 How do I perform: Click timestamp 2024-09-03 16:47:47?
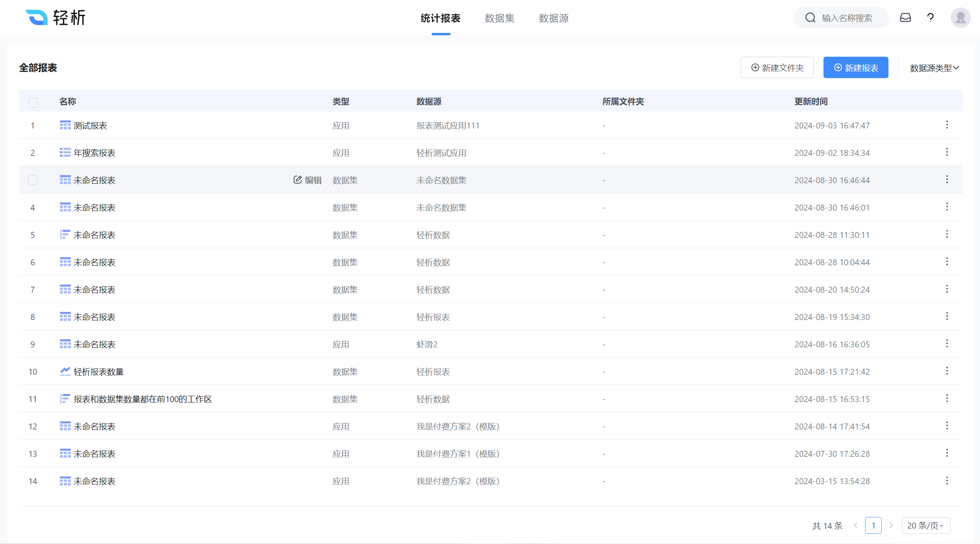[832, 126]
